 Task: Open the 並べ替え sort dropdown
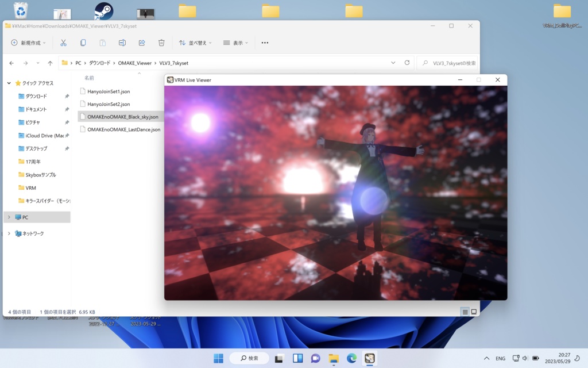[x=195, y=43]
